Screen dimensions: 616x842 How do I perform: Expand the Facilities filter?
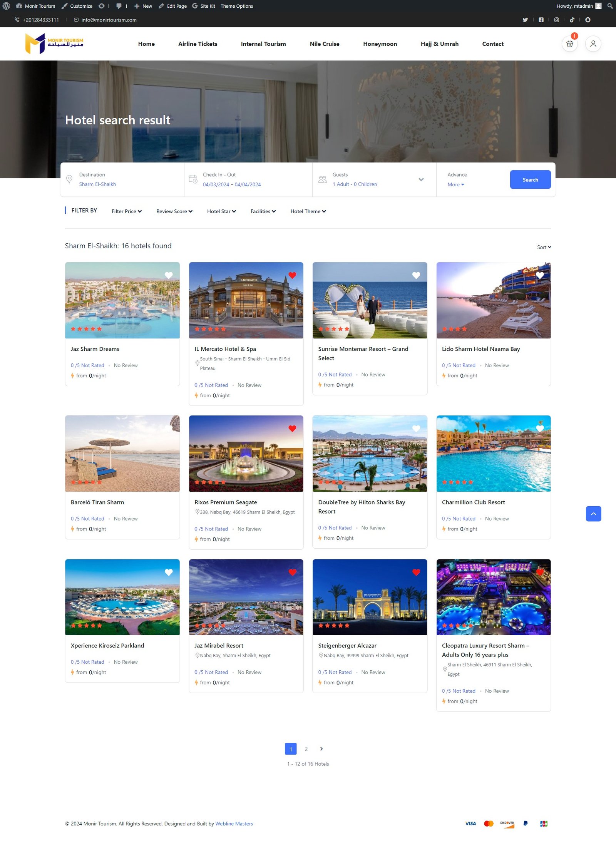tap(263, 211)
